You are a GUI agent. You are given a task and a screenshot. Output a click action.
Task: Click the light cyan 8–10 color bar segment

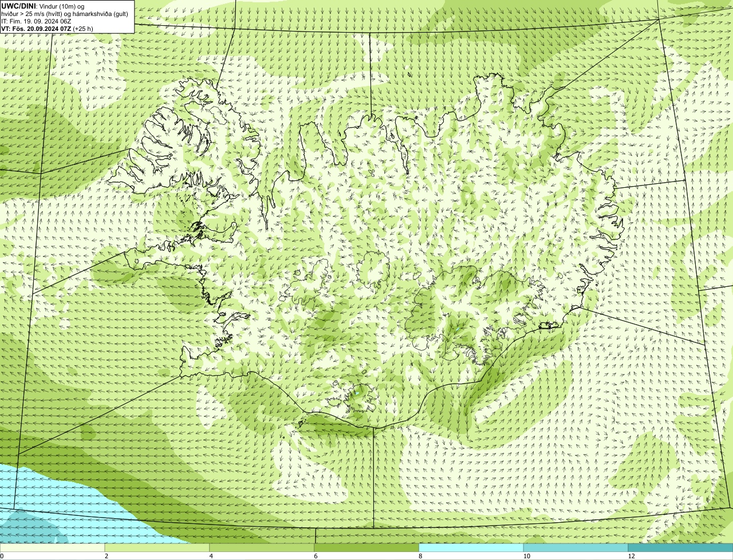tap(471, 547)
